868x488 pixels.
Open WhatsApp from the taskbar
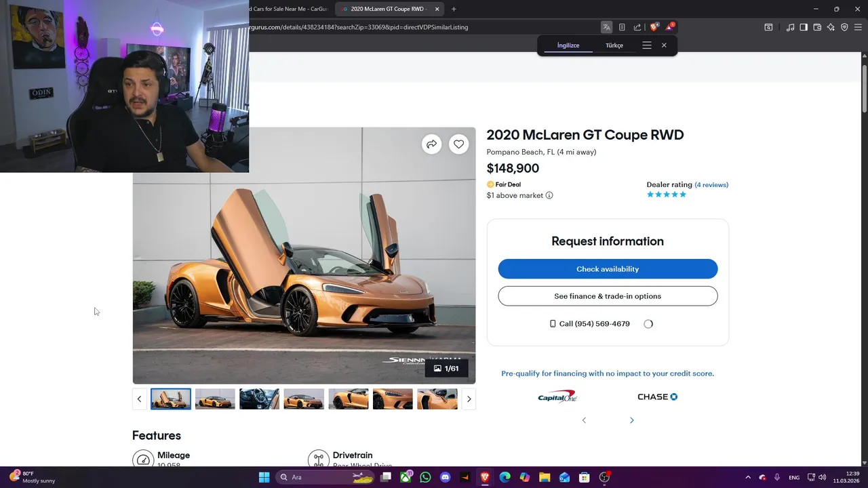(x=425, y=477)
